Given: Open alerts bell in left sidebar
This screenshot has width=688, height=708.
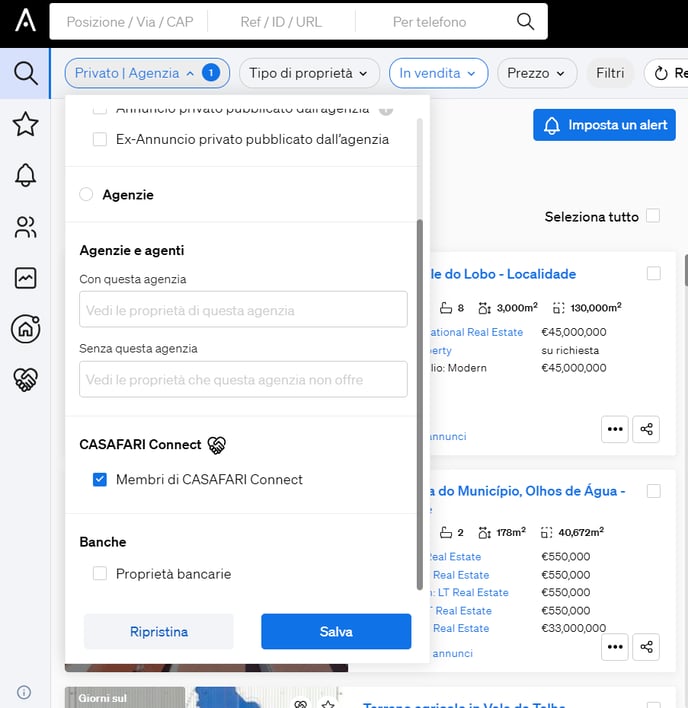Looking at the screenshot, I should coord(25,175).
